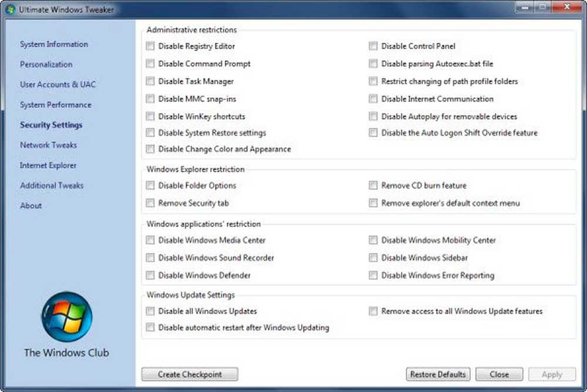Screen dimensions: 587x392
Task: Click the Close button at bottom
Action: pos(499,374)
